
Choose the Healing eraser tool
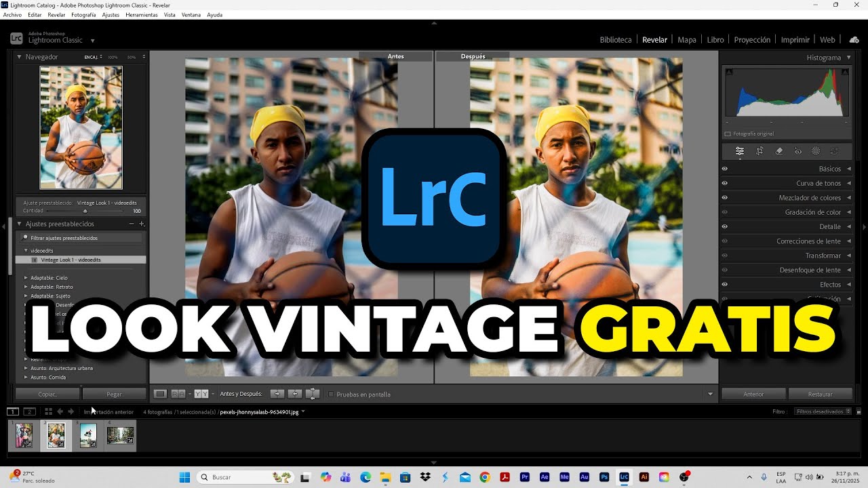click(779, 151)
